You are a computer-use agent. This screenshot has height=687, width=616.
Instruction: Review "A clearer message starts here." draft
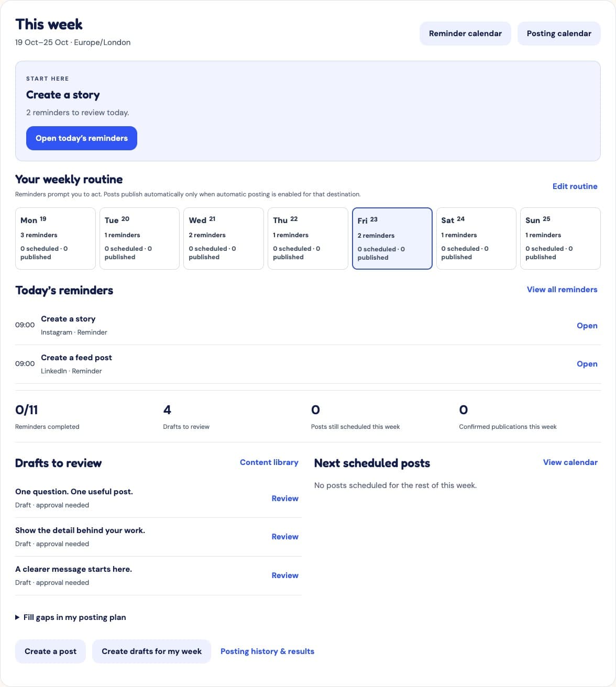pos(285,575)
